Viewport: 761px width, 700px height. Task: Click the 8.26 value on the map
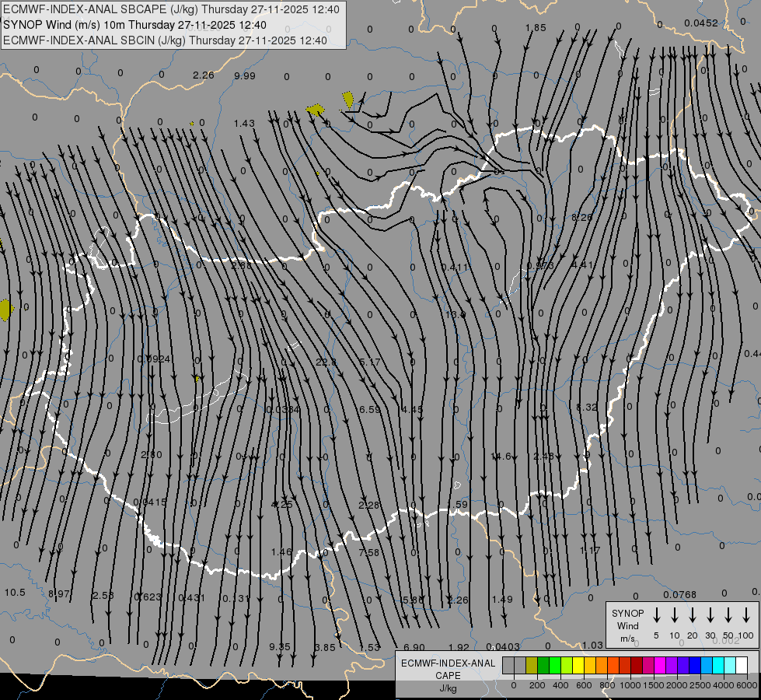582,218
